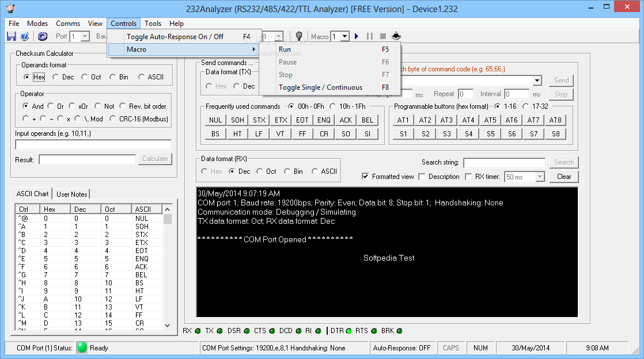Click the Calculate button

click(155, 159)
